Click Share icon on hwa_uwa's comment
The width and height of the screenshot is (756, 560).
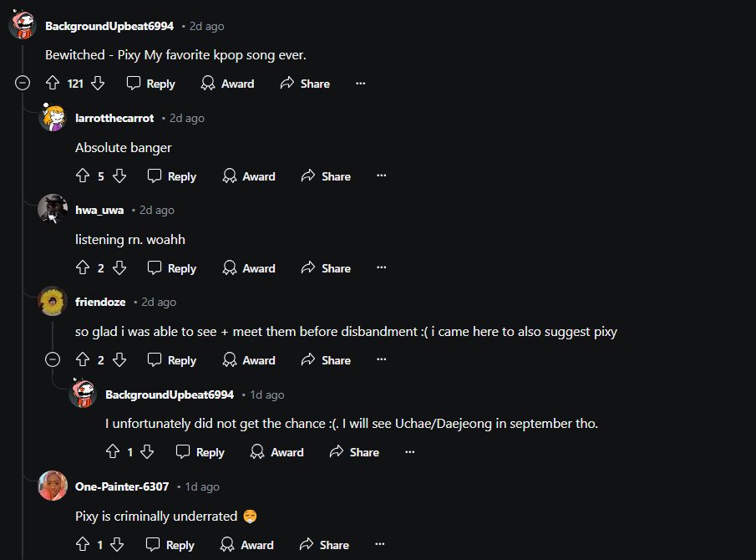click(308, 268)
